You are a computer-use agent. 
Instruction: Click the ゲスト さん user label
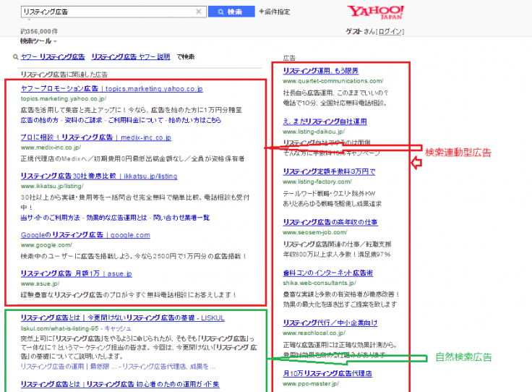point(361,32)
